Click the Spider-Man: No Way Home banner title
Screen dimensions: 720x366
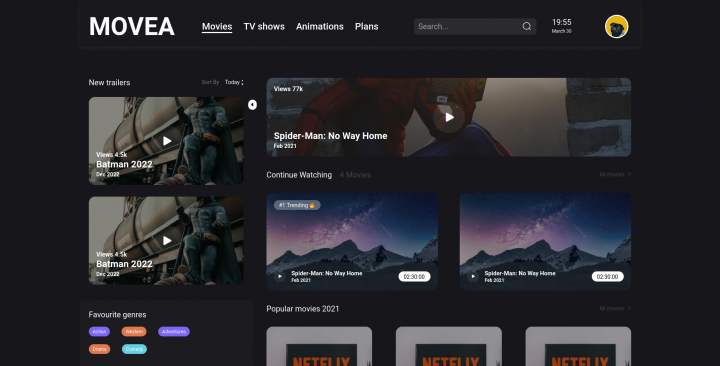click(330, 136)
